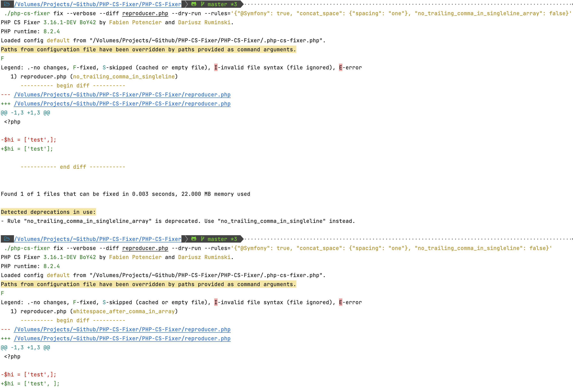
Task: Open the PHP-CS-Fixer path in the first prompt
Action: tap(97, 4)
